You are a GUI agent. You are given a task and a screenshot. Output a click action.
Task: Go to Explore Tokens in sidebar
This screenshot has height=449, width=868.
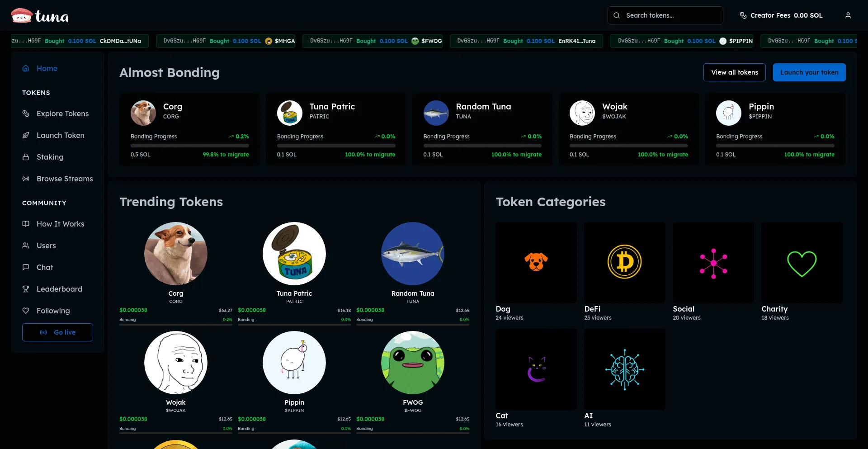click(x=62, y=113)
